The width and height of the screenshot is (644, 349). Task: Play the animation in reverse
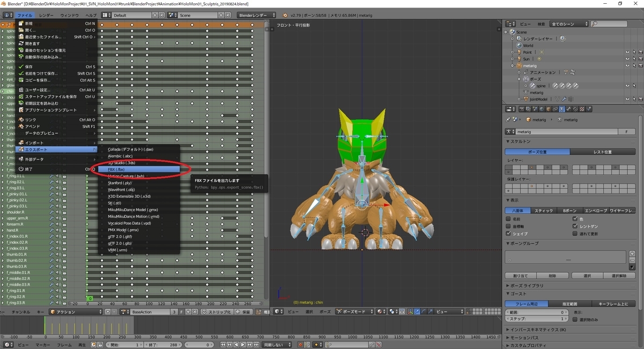pos(236,344)
